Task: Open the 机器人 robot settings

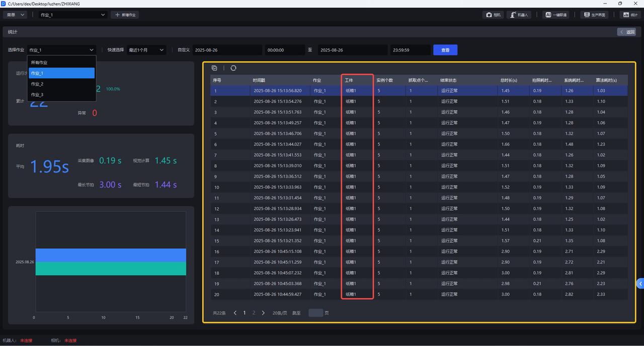Action: [519, 15]
